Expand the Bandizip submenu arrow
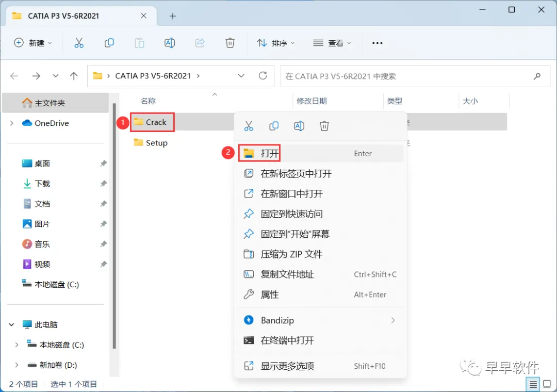This screenshot has height=392, width=557. click(x=393, y=320)
